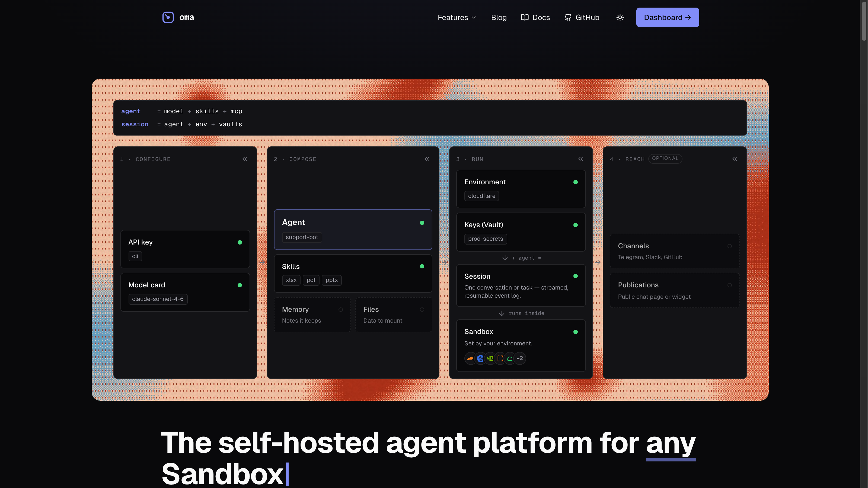The height and width of the screenshot is (488, 868).
Task: Enable the Memory card's empty circle
Action: tap(341, 310)
